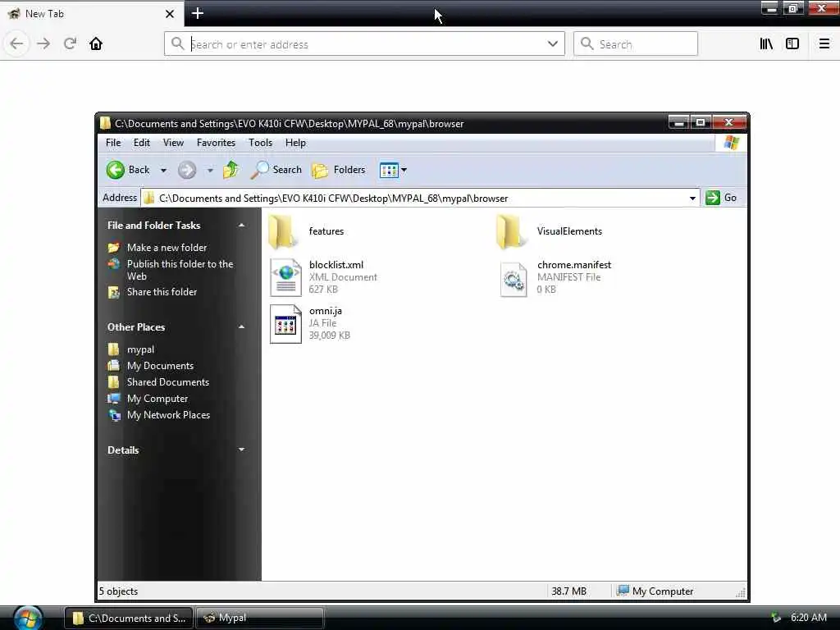Click the browser URL address field
This screenshot has height=630, width=840.
[364, 44]
